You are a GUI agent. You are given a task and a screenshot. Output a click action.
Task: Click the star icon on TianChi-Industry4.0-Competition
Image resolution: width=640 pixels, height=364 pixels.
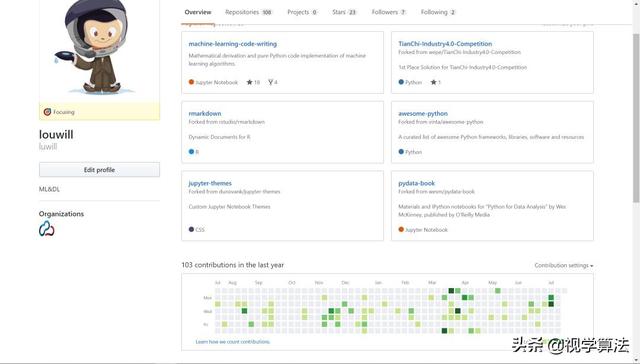coord(433,82)
